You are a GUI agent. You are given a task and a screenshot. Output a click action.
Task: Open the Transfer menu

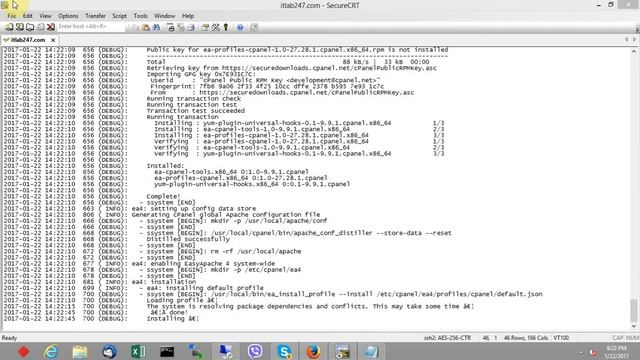point(95,16)
